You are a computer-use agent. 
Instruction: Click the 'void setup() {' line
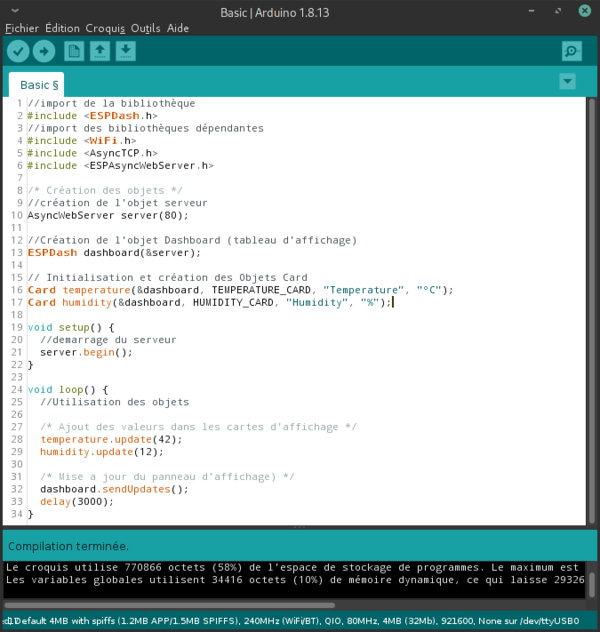click(71, 327)
